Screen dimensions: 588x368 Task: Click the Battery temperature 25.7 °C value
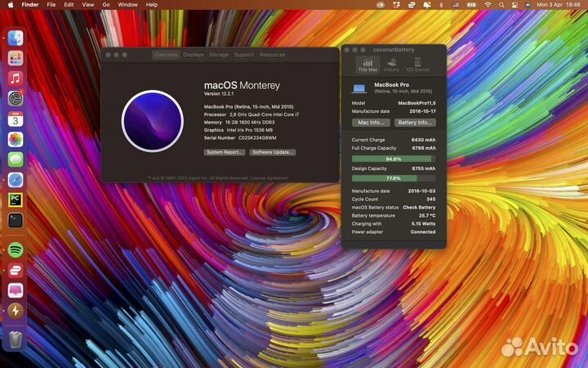pos(427,216)
